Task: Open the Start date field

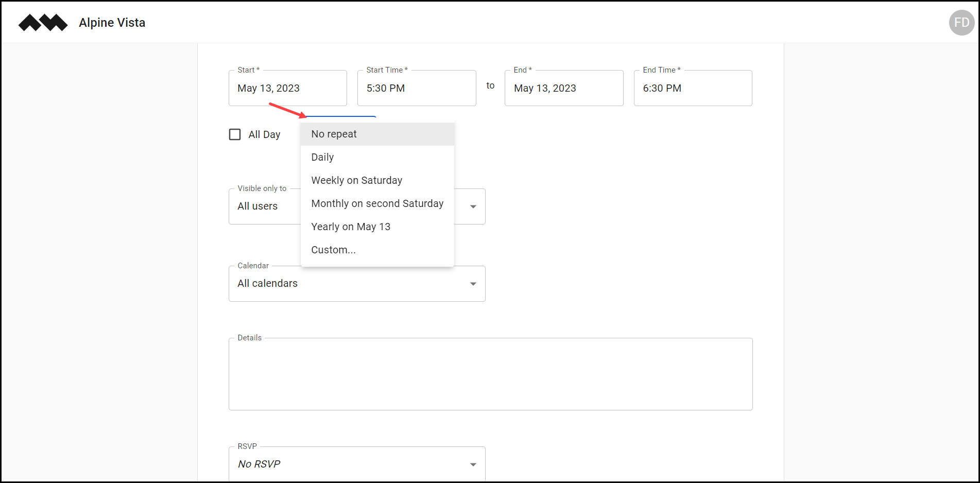Action: pyautogui.click(x=288, y=88)
